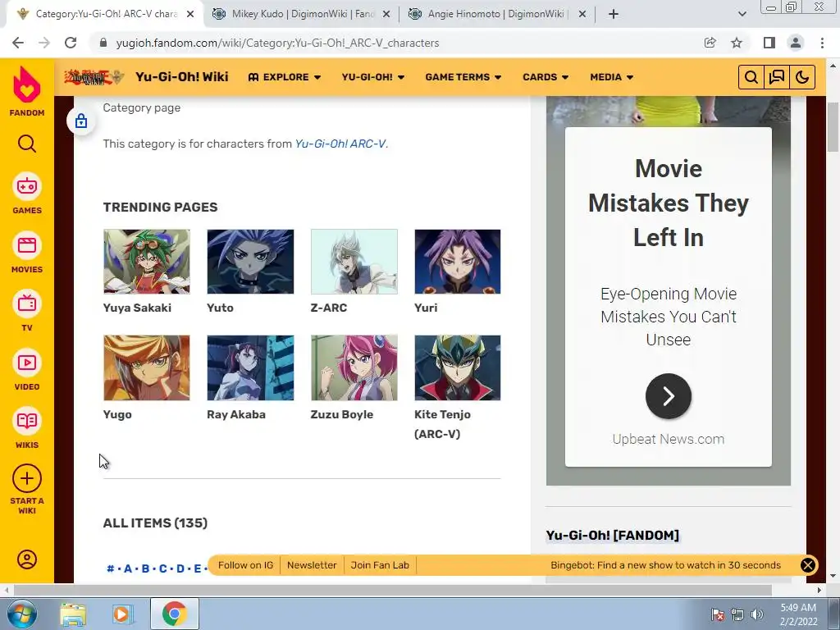
Task: Open File Explorer from taskbar
Action: pos(73,614)
